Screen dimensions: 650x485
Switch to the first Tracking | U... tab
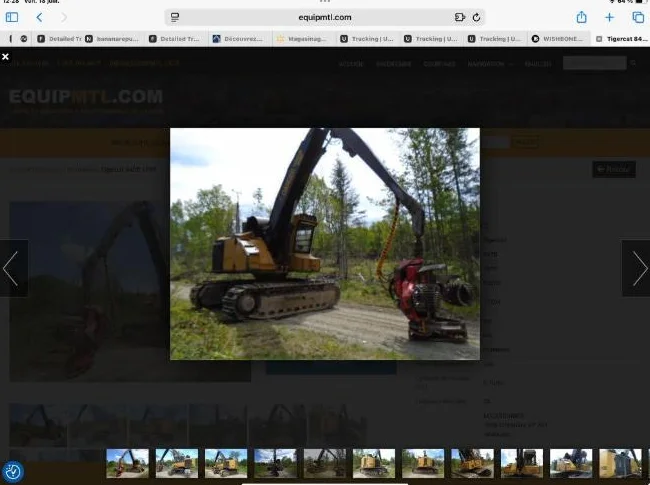click(366, 39)
